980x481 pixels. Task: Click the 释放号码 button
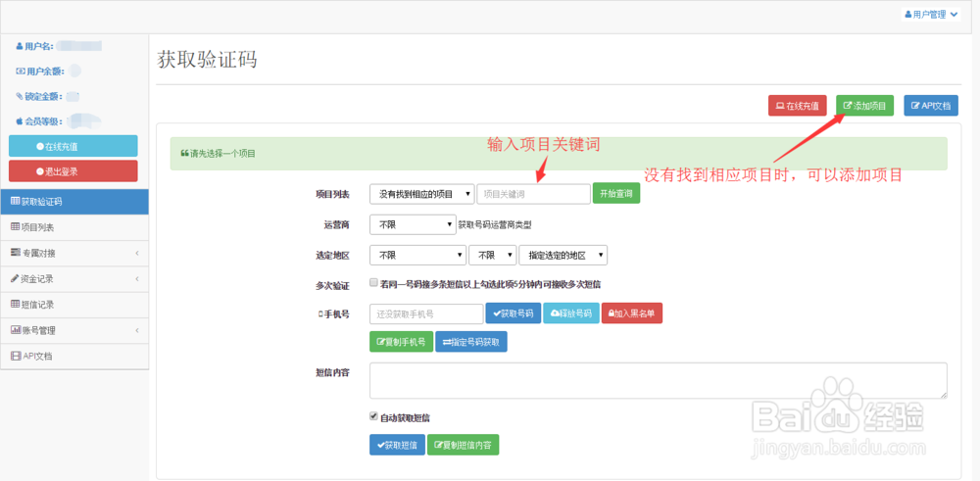click(571, 313)
